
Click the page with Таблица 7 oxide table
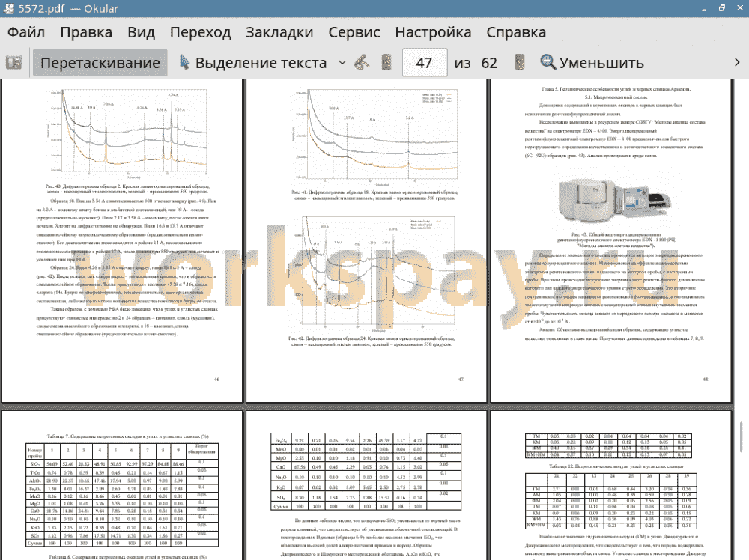122,486
